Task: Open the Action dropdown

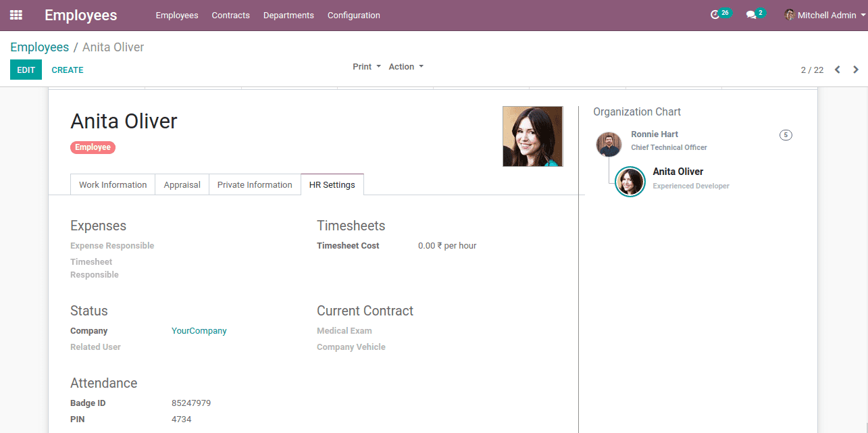Action: 406,67
